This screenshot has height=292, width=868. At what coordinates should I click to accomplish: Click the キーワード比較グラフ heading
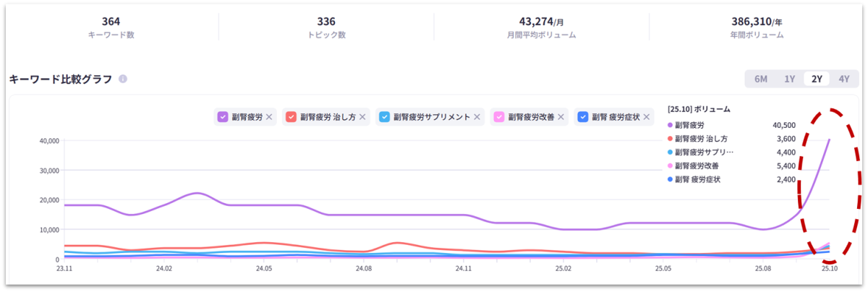coord(61,79)
